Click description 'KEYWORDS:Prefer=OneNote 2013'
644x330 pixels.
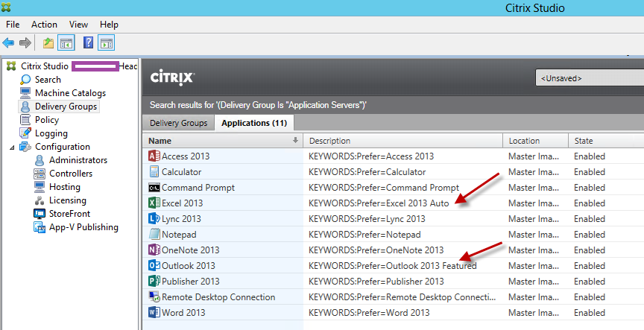[376, 250]
